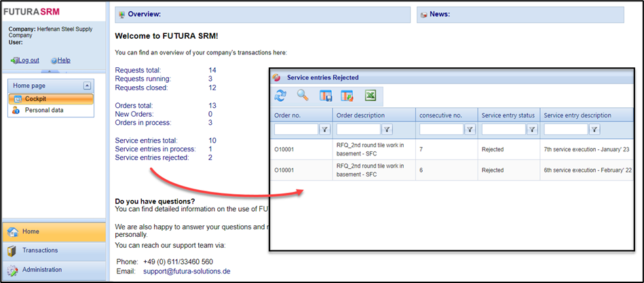Select Cockpit in the Home page menu
Screen dimensions: 644x283
click(35, 98)
